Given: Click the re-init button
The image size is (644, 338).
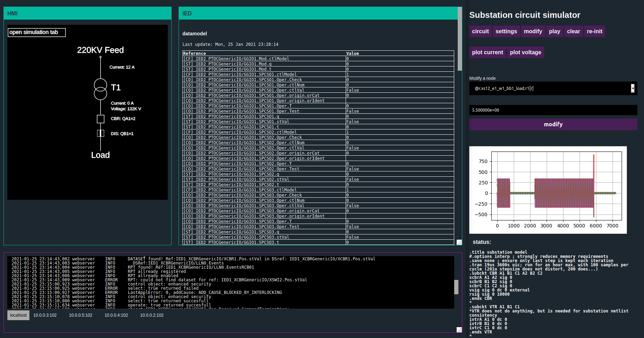Looking at the screenshot, I should (x=594, y=31).
